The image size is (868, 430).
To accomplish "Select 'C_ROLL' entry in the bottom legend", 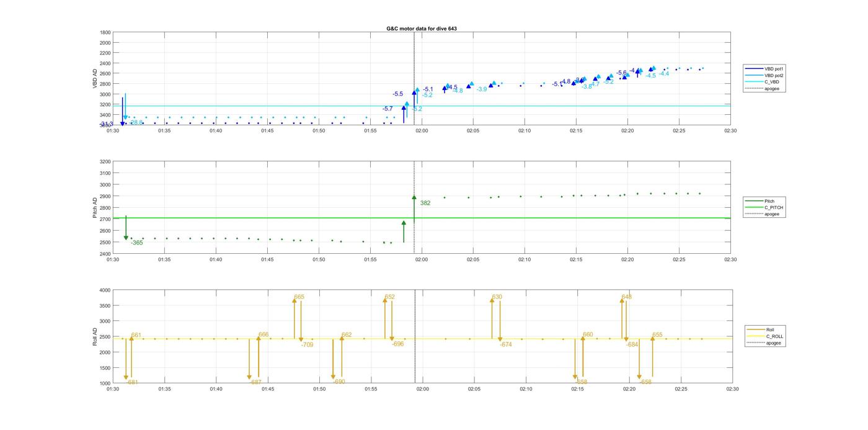I will (774, 336).
